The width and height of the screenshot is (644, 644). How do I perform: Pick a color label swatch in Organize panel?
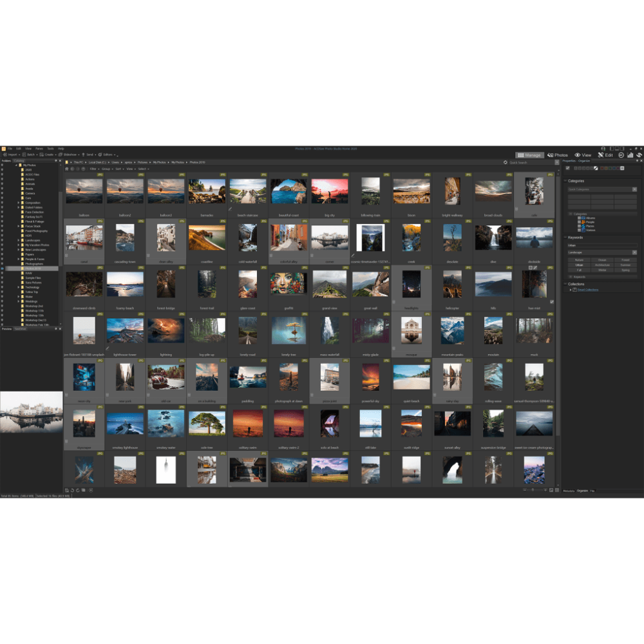[602, 169]
